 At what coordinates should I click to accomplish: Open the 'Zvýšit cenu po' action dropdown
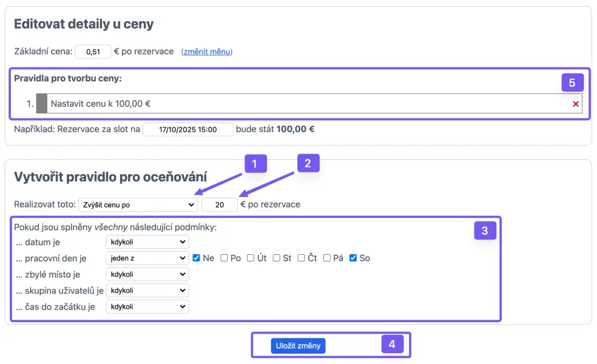pos(138,205)
